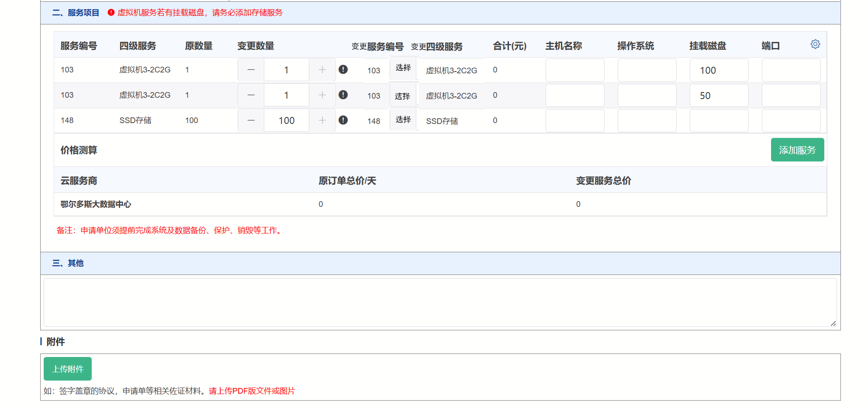Click the 附件 section title
Image resolution: width=868 pixels, height=405 pixels.
point(55,342)
